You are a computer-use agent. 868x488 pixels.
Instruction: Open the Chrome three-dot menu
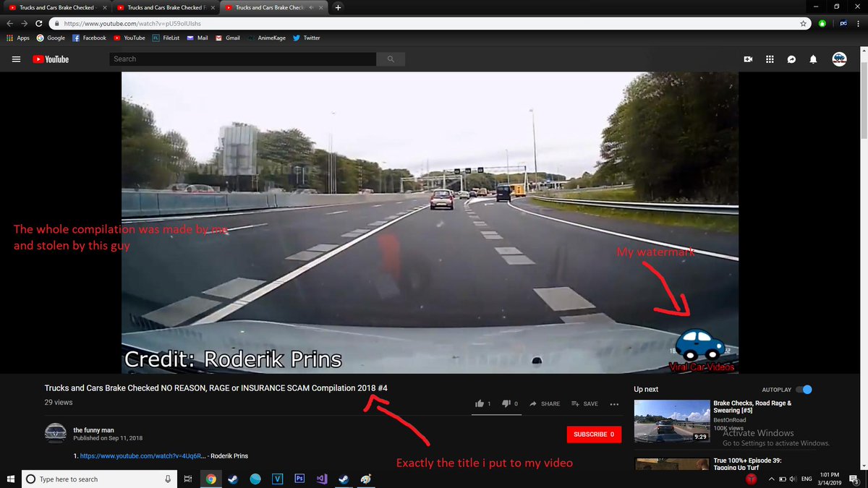click(x=859, y=23)
